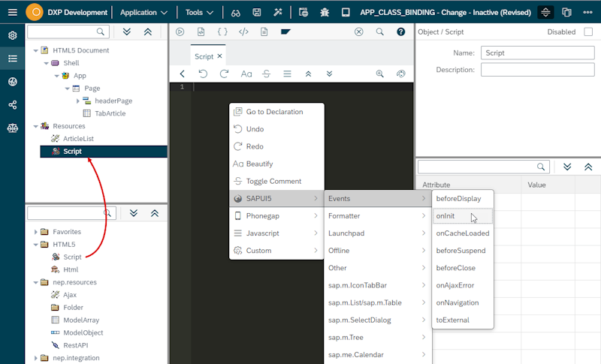601x364 pixels.
Task: Click the glasses display icon in header
Action: (235, 13)
